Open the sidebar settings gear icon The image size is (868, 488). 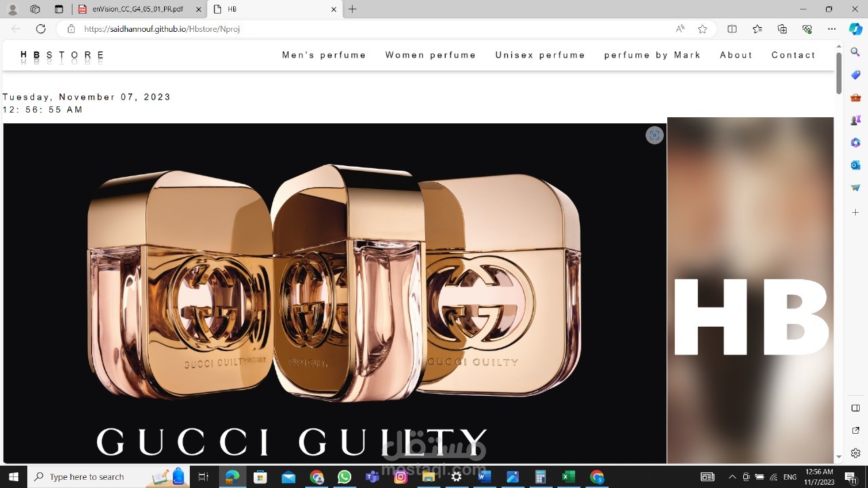856,453
